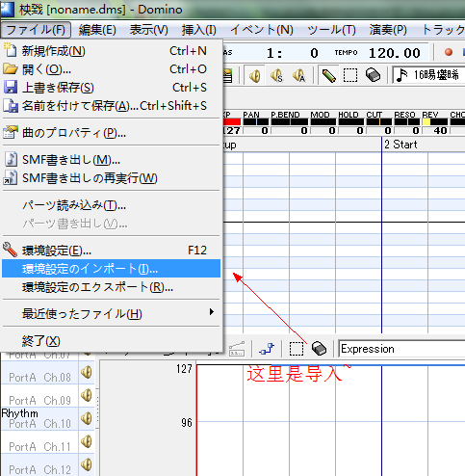The width and height of the screenshot is (465, 476).
Task: Mute the PortA Ch.08 track speaker
Action: point(87,373)
